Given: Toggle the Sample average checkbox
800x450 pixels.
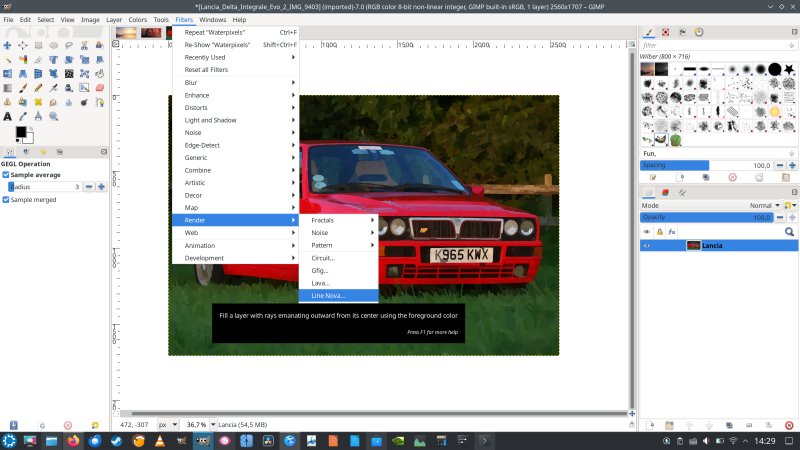Looking at the screenshot, I should tap(6, 174).
